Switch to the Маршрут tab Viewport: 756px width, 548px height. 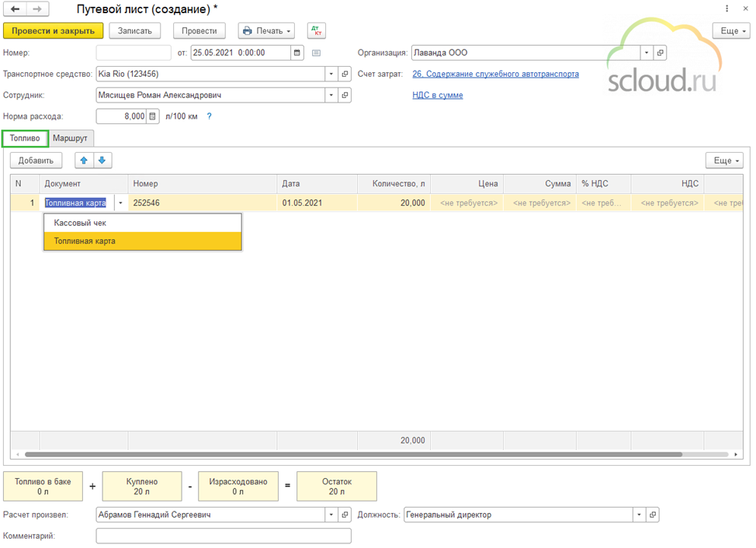[71, 138]
